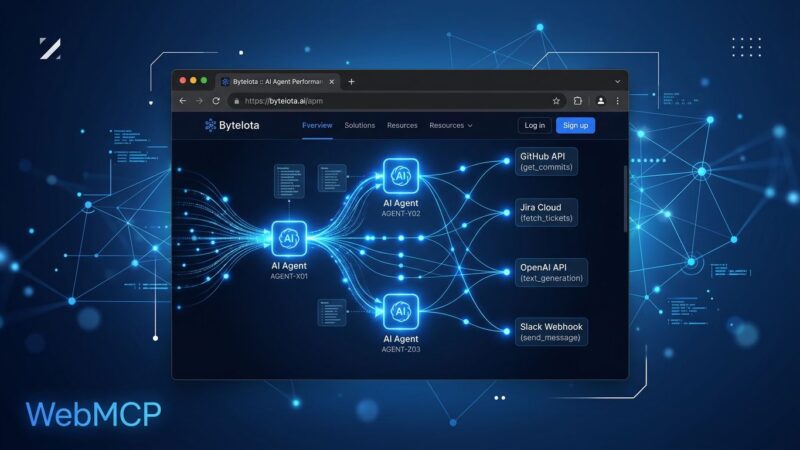Close the window with the red button
Screen dimensions: 800x450
click(x=183, y=81)
